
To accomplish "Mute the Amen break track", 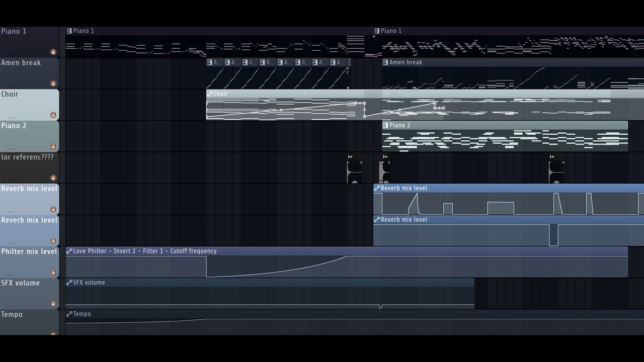I will click(53, 83).
